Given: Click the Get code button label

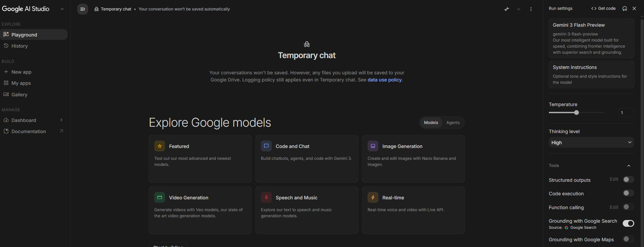Looking at the screenshot, I should point(607,8).
